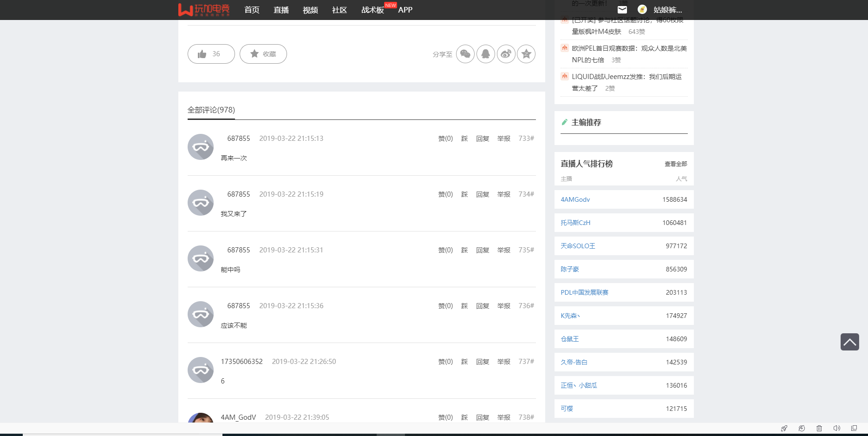Screen dimensions: 868x436
Task: Open streamer 陈子豪 in ranking
Action: click(x=570, y=269)
